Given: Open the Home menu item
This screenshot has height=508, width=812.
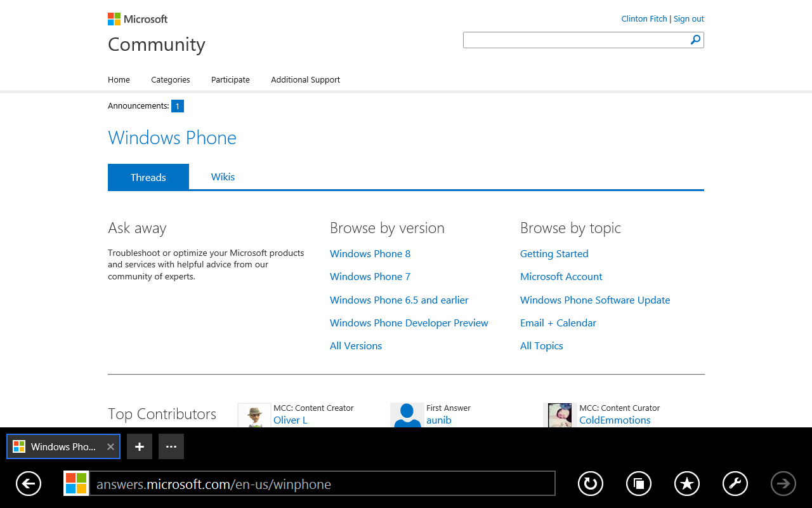Looking at the screenshot, I should [x=119, y=79].
